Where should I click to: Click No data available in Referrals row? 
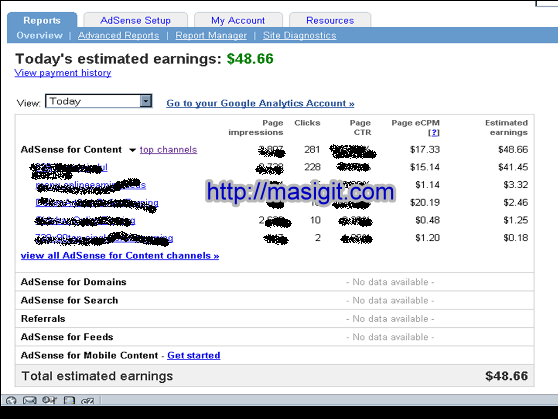point(390,319)
